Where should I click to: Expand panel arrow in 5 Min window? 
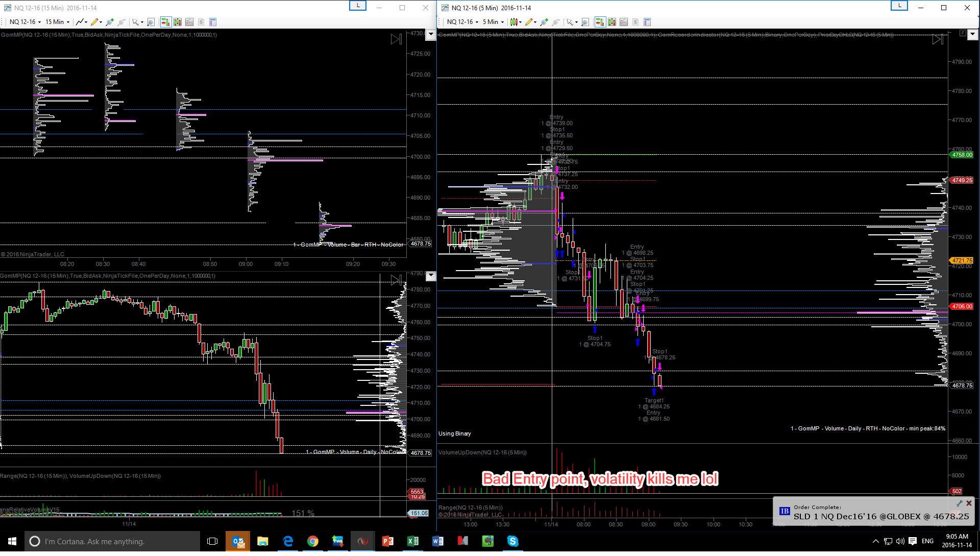click(972, 34)
